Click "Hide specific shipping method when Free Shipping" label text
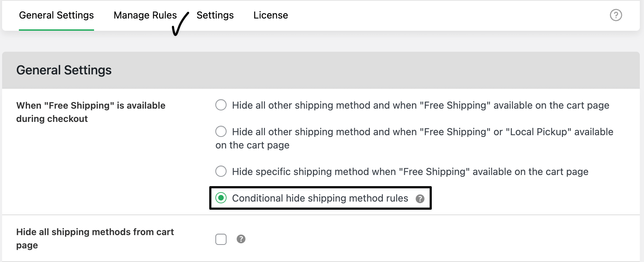644x262 pixels. [x=410, y=172]
